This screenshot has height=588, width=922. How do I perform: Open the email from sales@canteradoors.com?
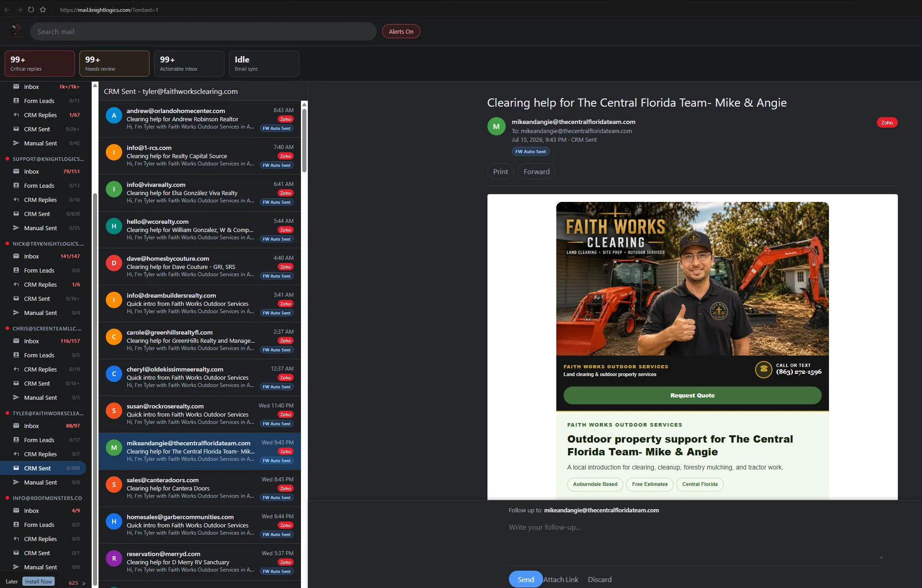pos(200,488)
